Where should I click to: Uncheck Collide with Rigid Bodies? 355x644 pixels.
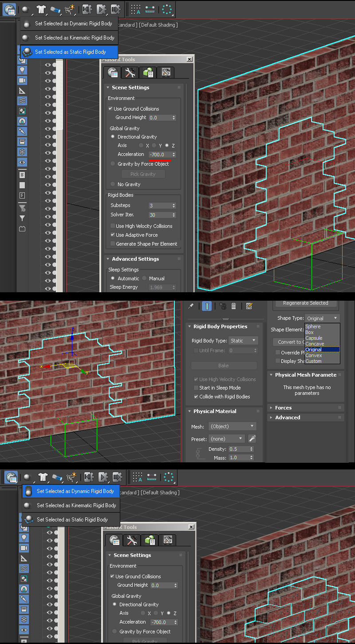coord(196,397)
